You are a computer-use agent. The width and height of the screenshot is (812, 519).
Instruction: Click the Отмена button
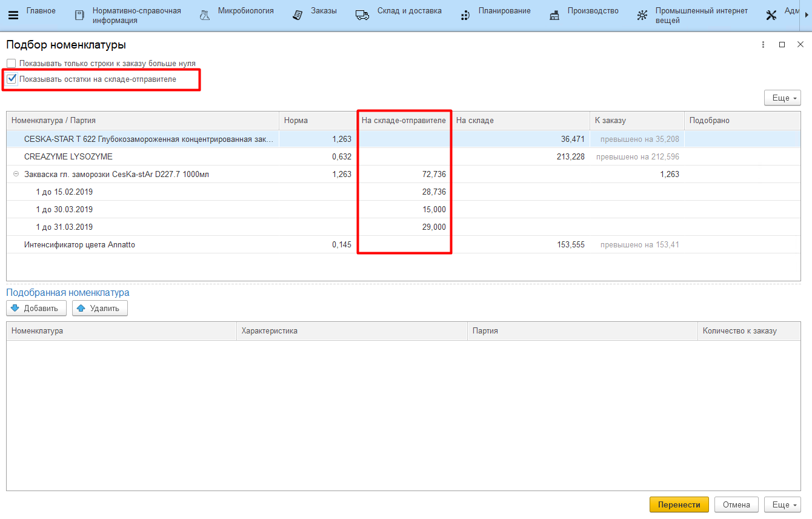pos(736,504)
